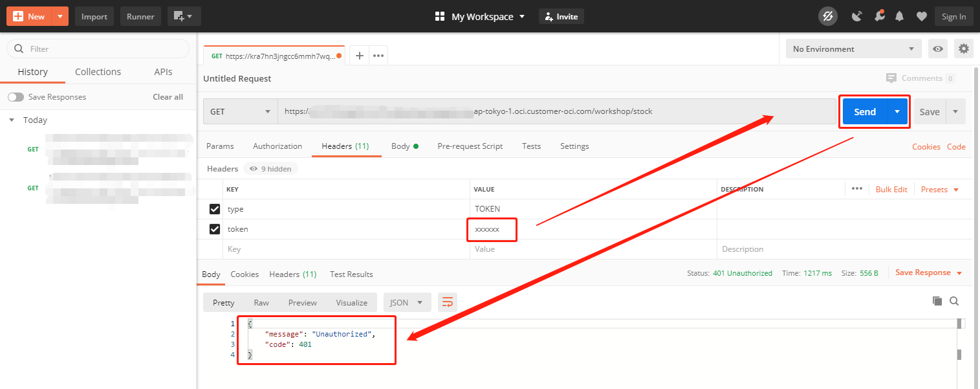Click the sync status offline icon
980x389 pixels.
click(828, 16)
